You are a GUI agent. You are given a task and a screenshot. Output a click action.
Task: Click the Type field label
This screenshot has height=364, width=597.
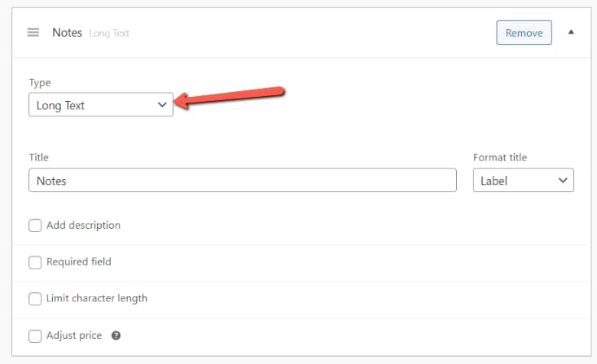40,83
